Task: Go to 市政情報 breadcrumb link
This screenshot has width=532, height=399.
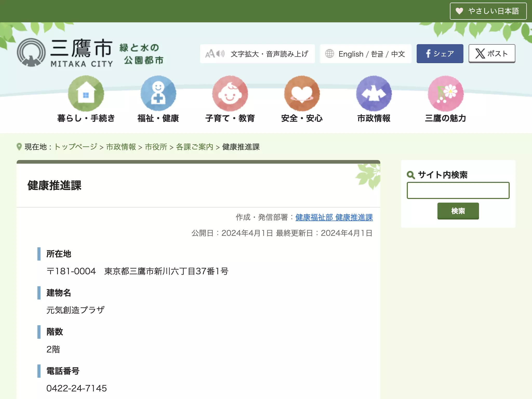Action: (121, 147)
